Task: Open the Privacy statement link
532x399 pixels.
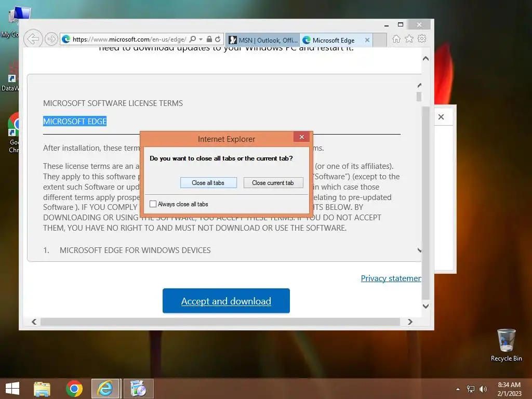Action: click(391, 278)
